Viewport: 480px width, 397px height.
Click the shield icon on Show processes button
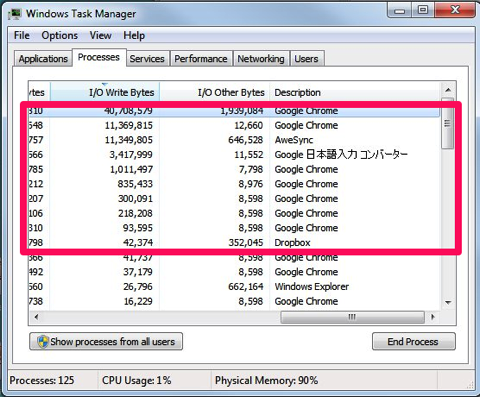[43, 342]
